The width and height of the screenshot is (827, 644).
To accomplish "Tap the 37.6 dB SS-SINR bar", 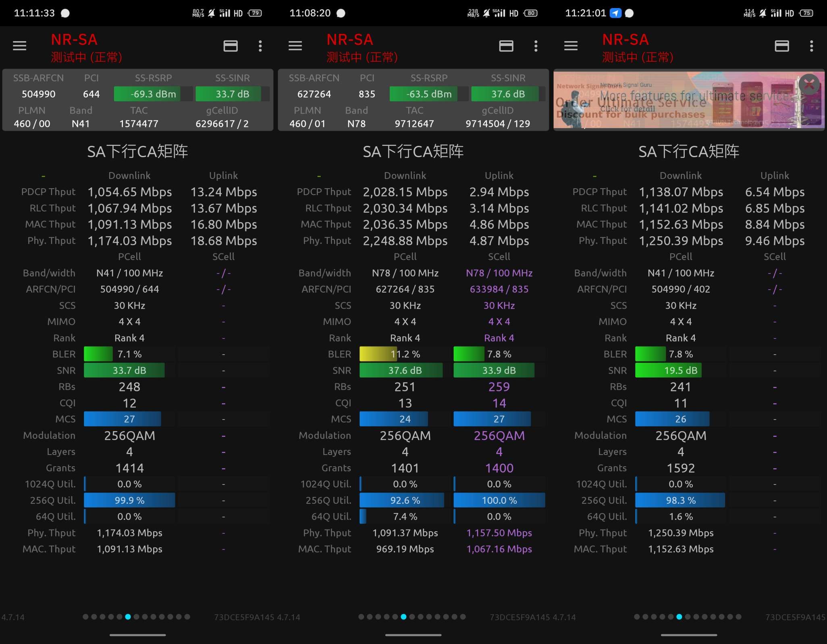I will coord(508,94).
